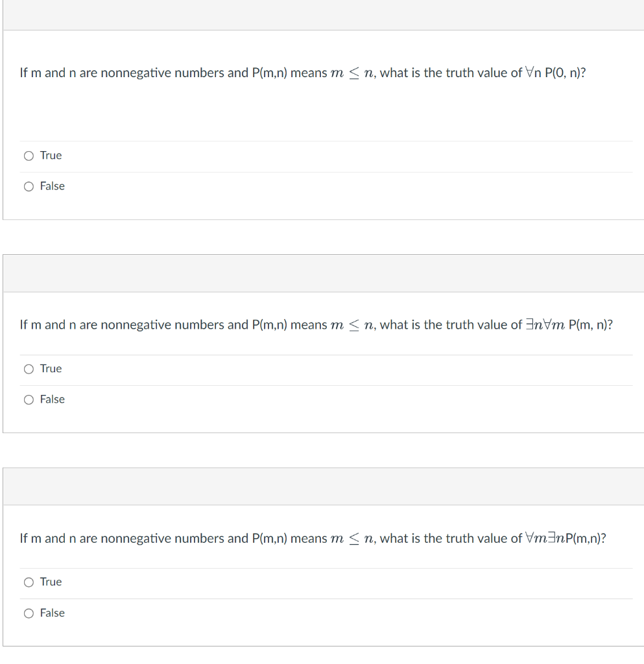
Task: Click the header bar above the second question
Action: pyautogui.click(x=322, y=273)
